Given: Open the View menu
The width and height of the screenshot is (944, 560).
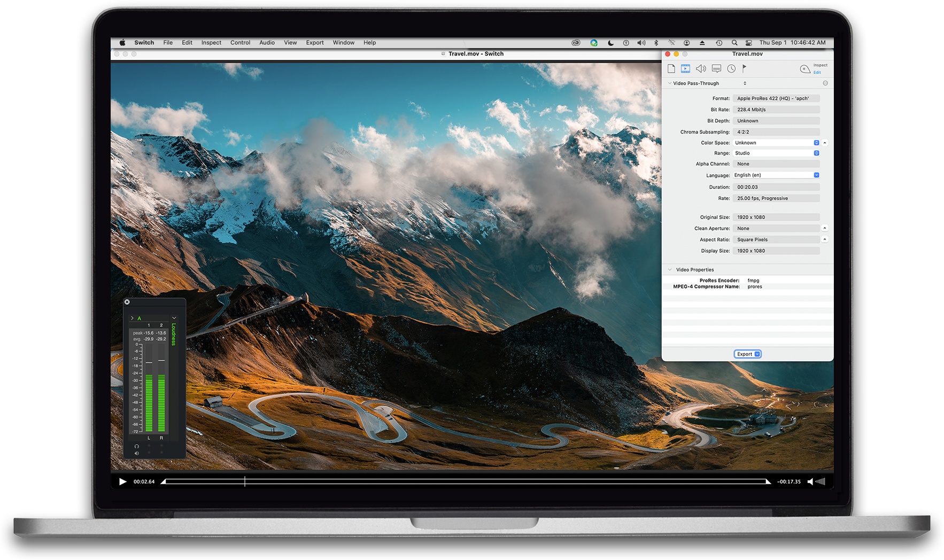Looking at the screenshot, I should click(290, 43).
